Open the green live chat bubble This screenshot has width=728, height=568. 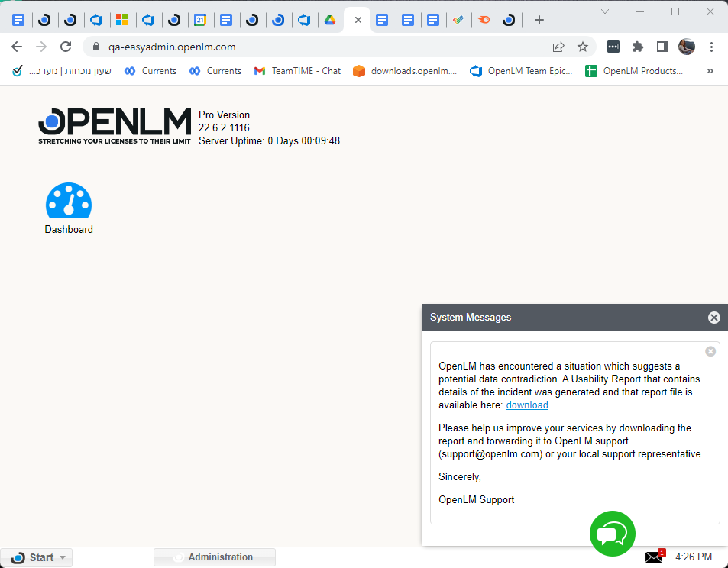(612, 533)
